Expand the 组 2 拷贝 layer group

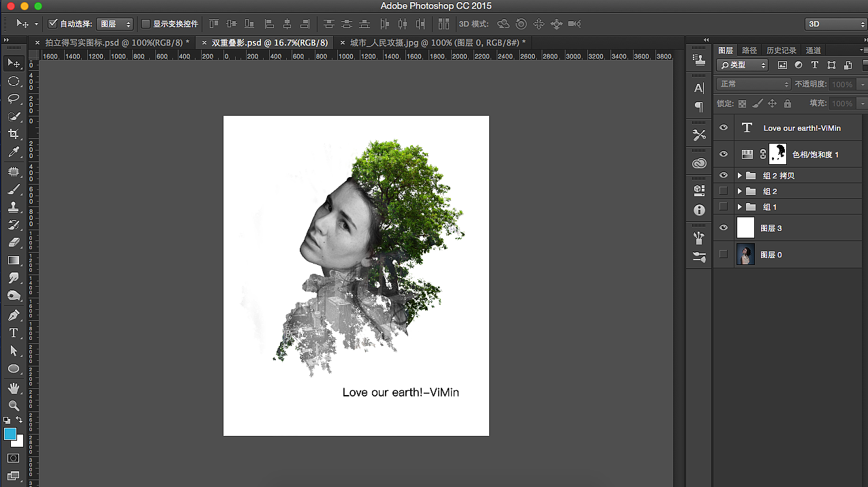pos(739,176)
